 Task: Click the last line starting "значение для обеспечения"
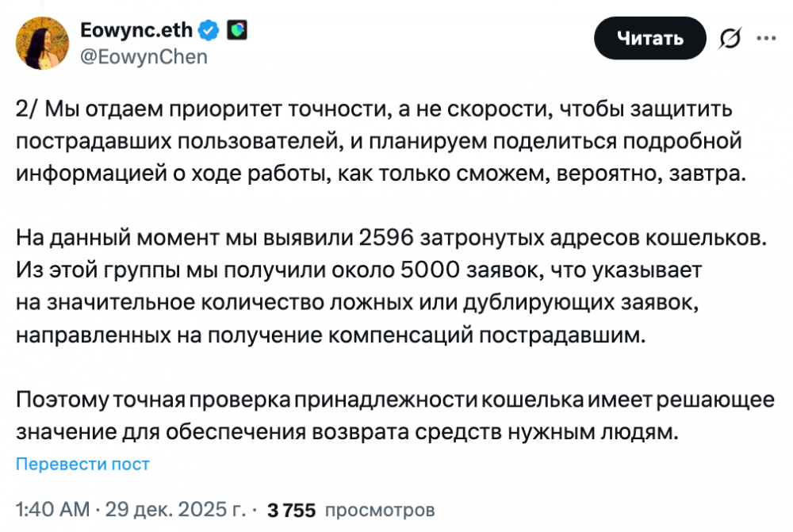(x=348, y=432)
